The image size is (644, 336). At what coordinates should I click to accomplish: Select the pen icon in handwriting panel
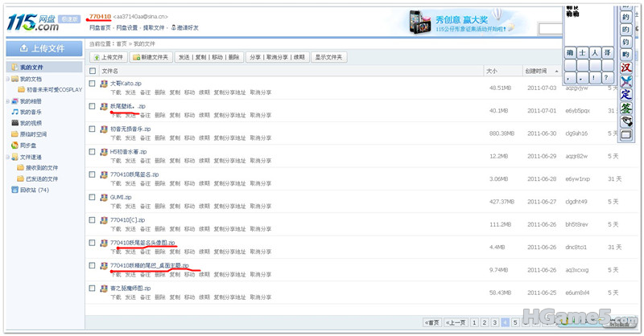coord(626,121)
